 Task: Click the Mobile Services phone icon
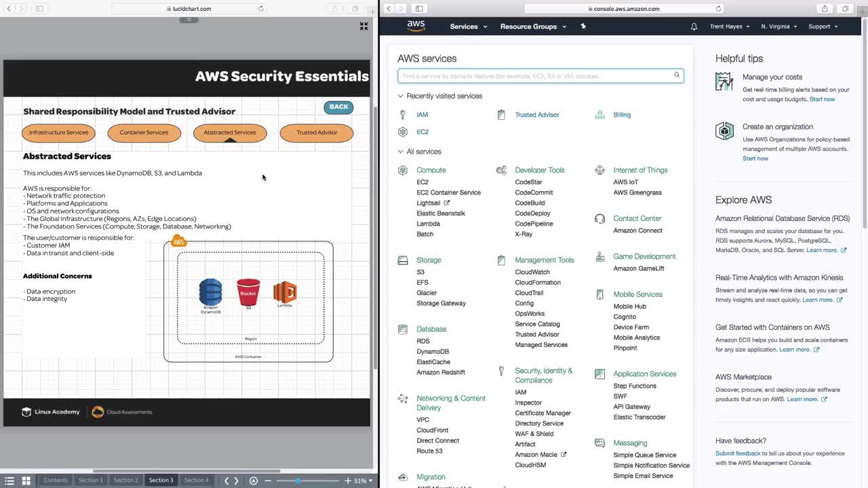(599, 294)
